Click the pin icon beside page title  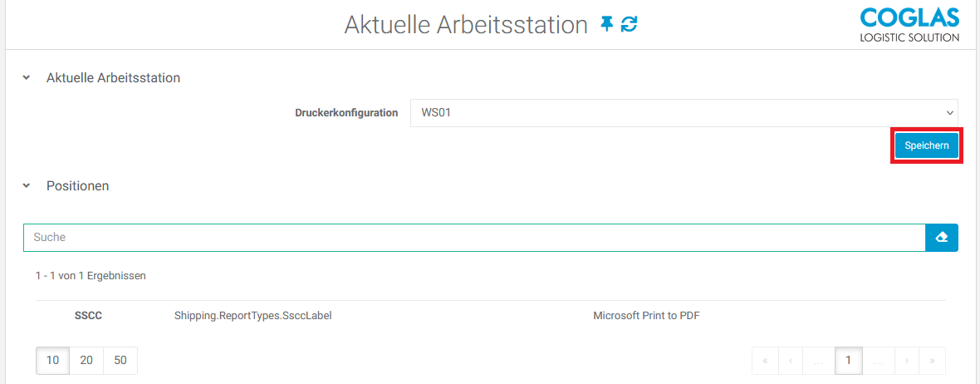607,24
